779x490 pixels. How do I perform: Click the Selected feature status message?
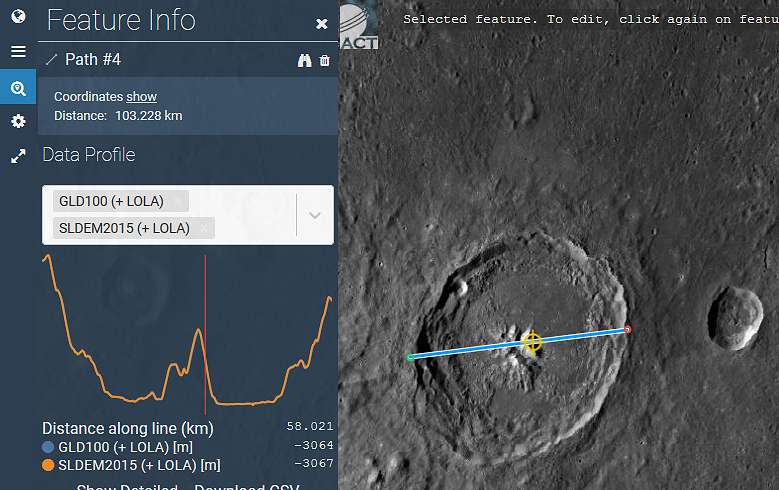(x=591, y=19)
